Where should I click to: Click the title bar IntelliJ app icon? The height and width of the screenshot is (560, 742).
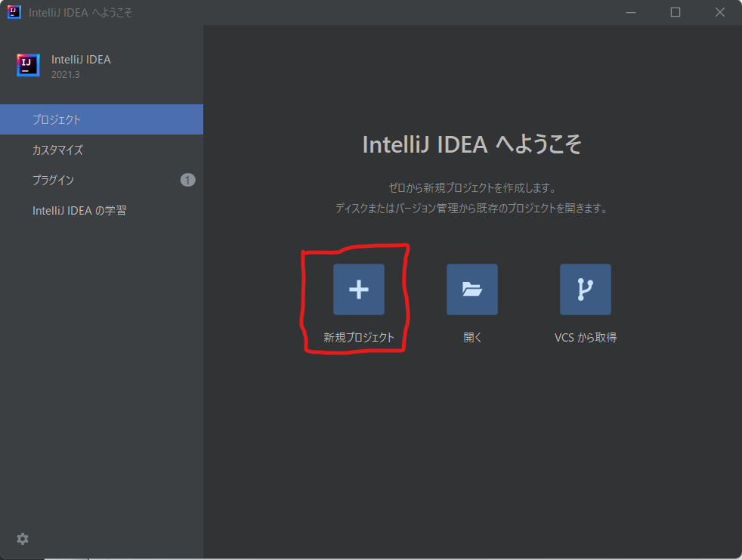tap(14, 12)
